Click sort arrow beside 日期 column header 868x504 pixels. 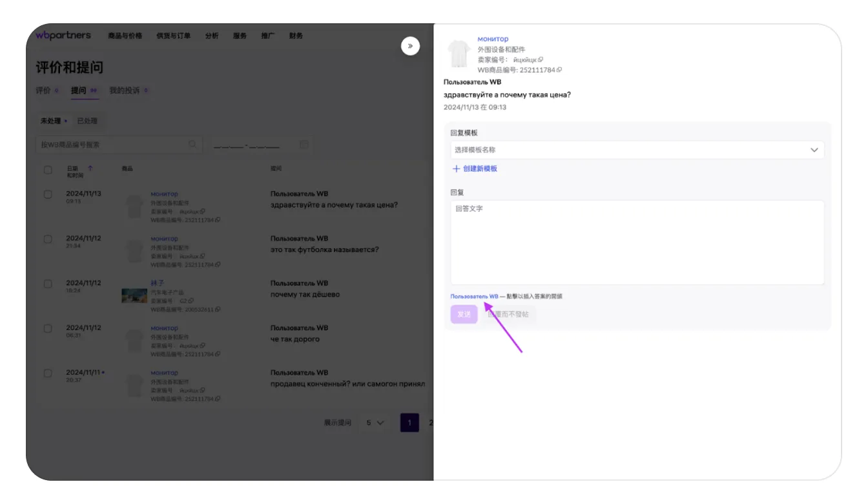tap(90, 168)
